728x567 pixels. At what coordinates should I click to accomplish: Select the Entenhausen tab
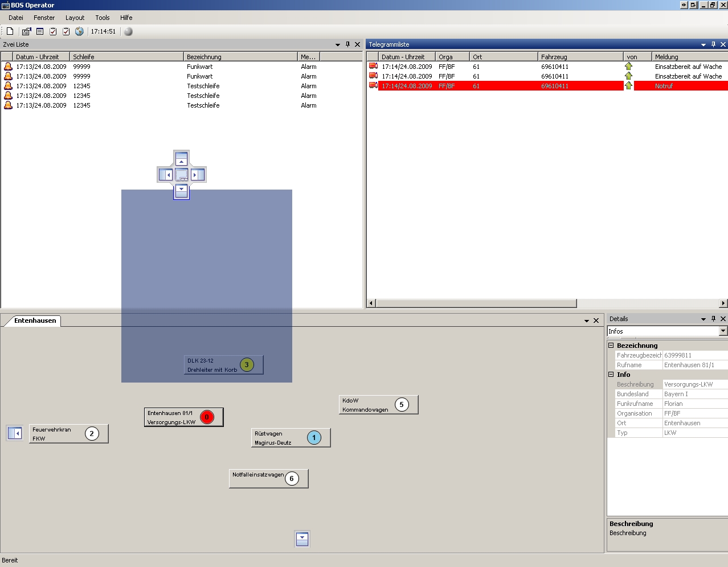pos(35,321)
